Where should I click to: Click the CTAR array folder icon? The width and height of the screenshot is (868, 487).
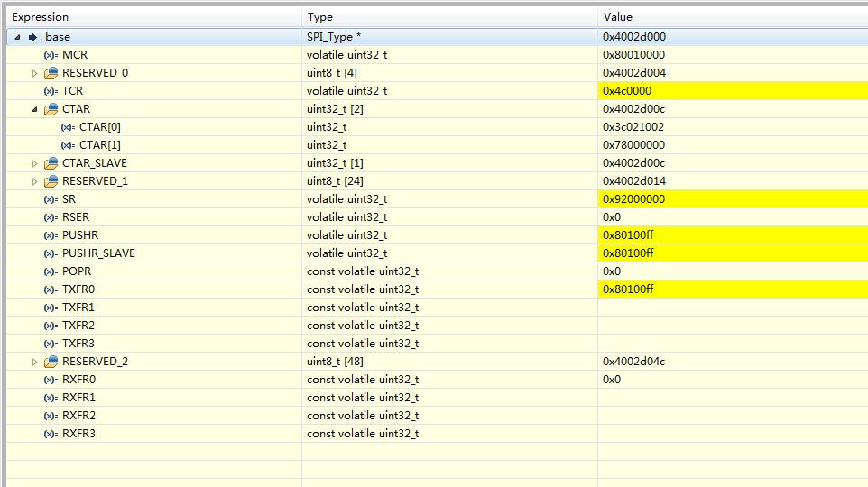tap(51, 109)
